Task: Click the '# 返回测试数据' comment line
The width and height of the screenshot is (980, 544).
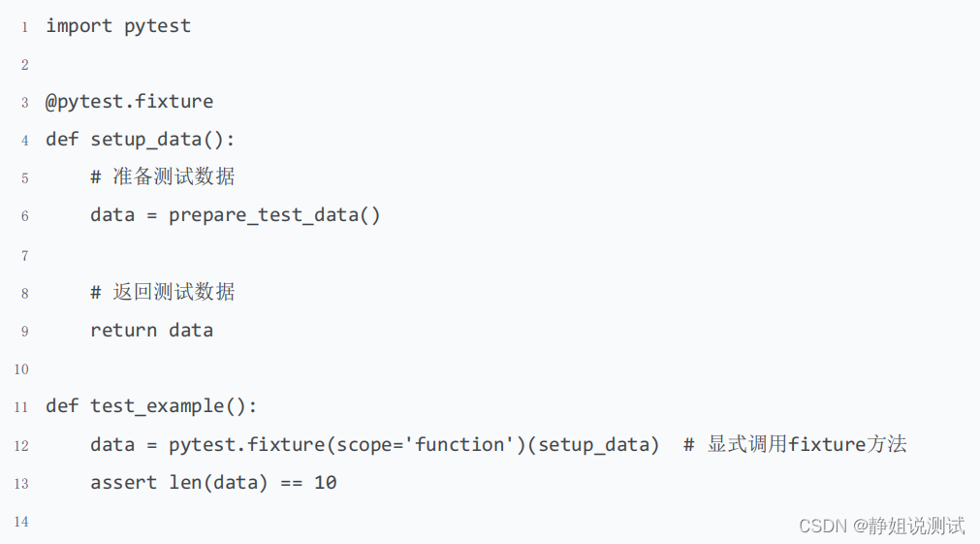Action: click(163, 292)
